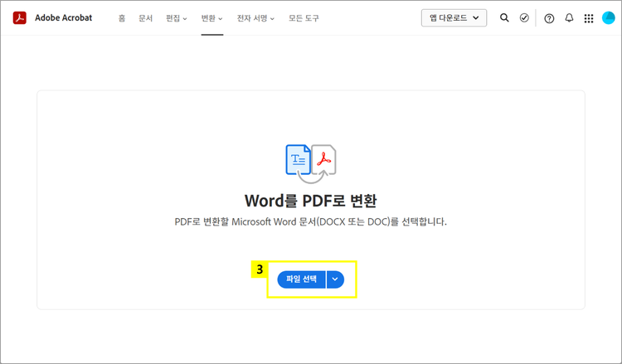Expand the 변환 menu

211,18
